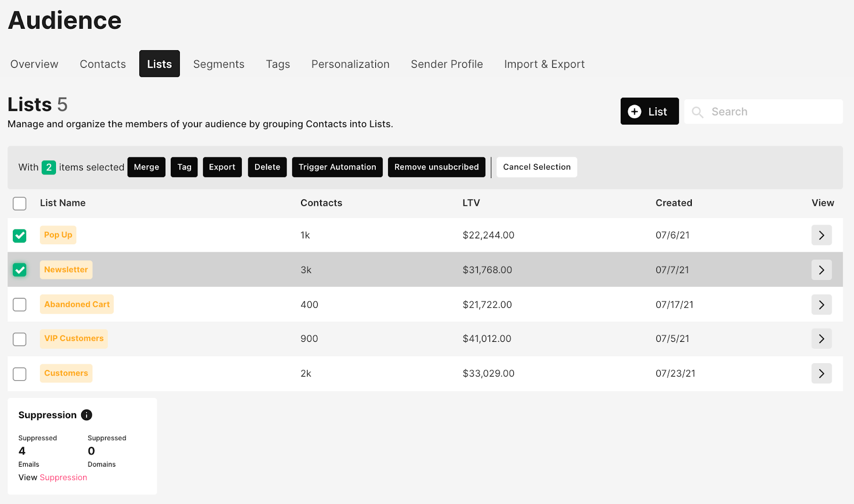Click the Suppression info icon
854x504 pixels.
click(86, 415)
